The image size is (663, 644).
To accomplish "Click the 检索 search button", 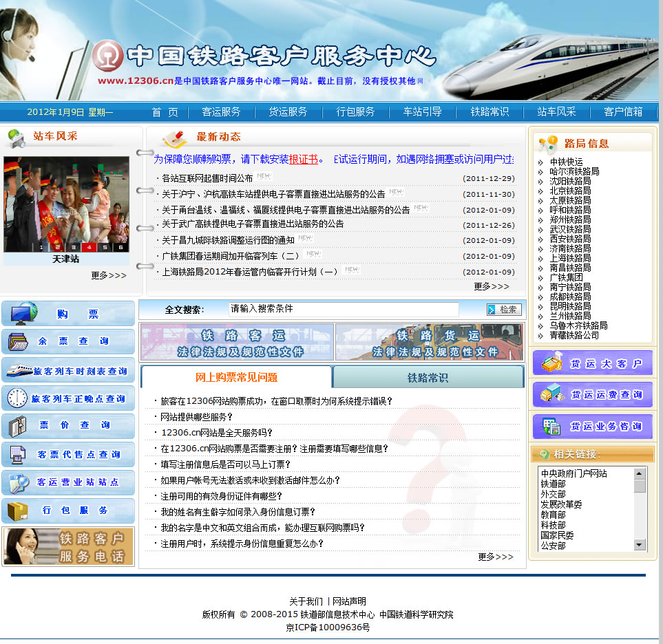I will [x=504, y=310].
